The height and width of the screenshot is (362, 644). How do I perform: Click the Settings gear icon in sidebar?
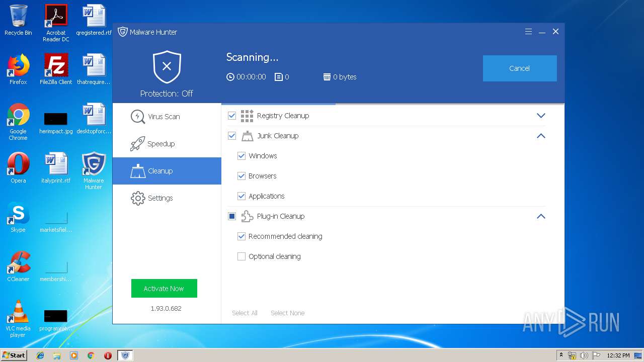[x=137, y=198]
